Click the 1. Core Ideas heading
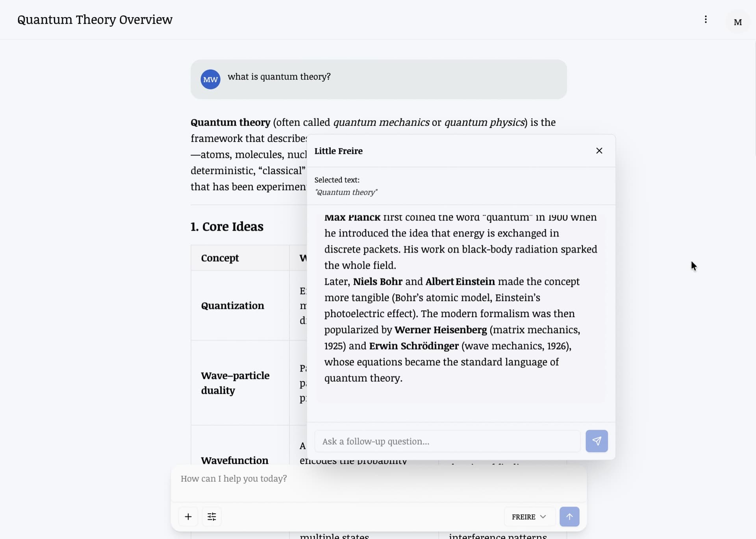The width and height of the screenshot is (756, 539). tap(227, 227)
